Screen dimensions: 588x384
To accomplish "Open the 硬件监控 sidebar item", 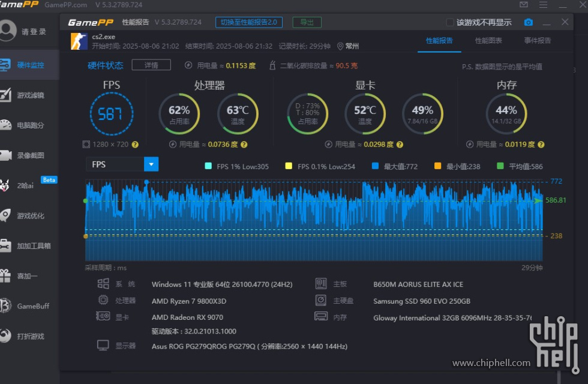I will point(29,65).
